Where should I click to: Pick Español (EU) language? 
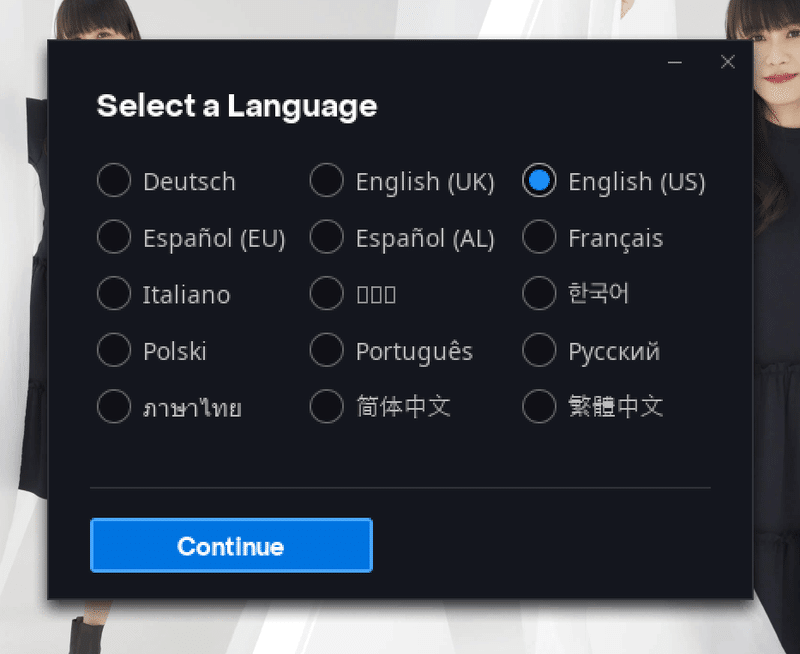click(114, 237)
